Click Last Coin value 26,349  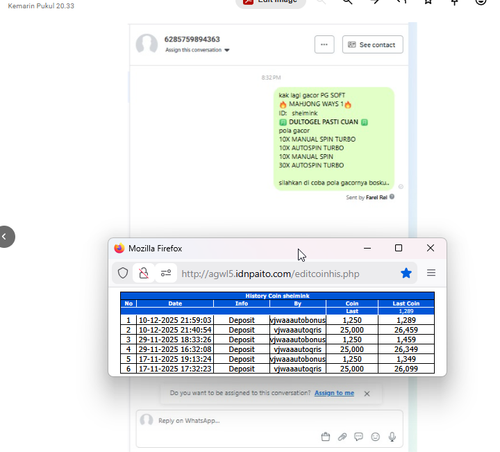[406, 349]
